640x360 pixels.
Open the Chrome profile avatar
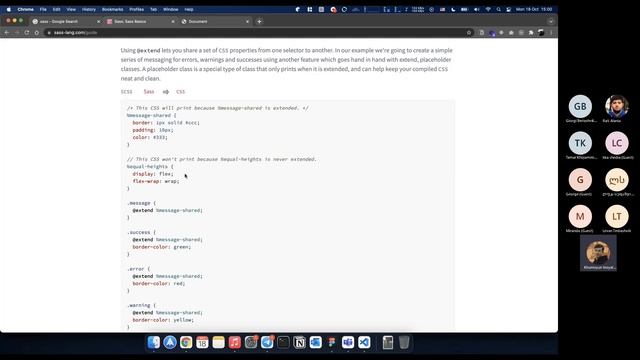coord(541,33)
